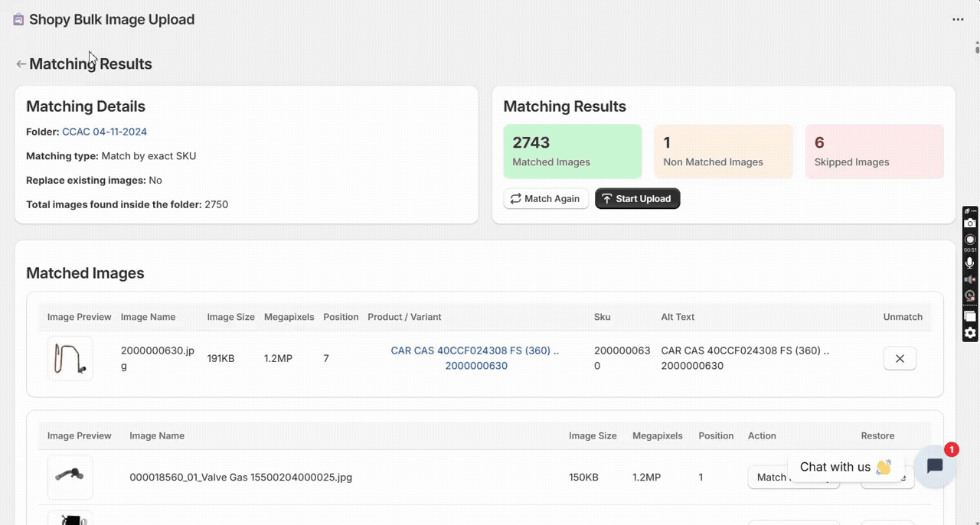
Task: Click the Shopy Bulk Image Upload app icon
Action: 18,20
